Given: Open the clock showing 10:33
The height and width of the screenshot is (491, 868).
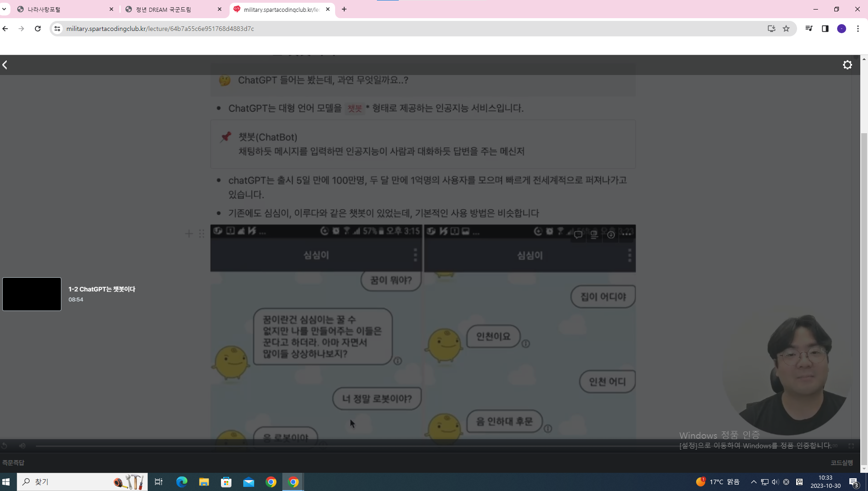Looking at the screenshot, I should tap(825, 482).
